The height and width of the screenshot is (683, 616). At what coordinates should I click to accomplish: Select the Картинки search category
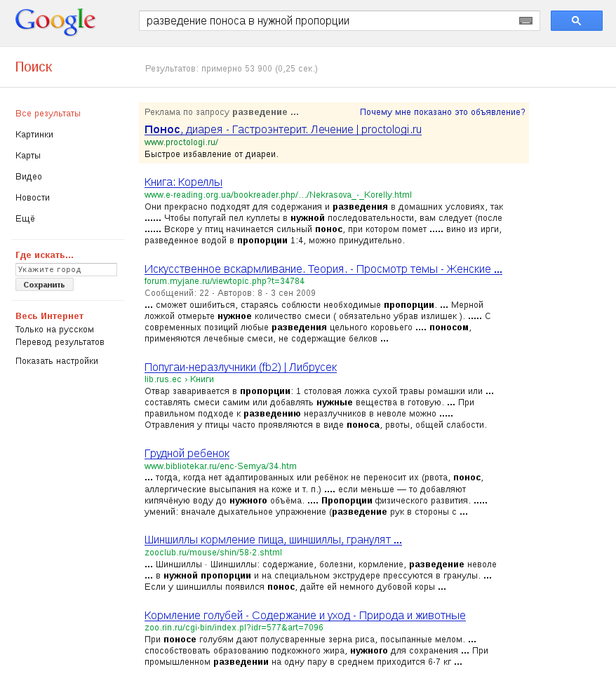click(x=34, y=135)
